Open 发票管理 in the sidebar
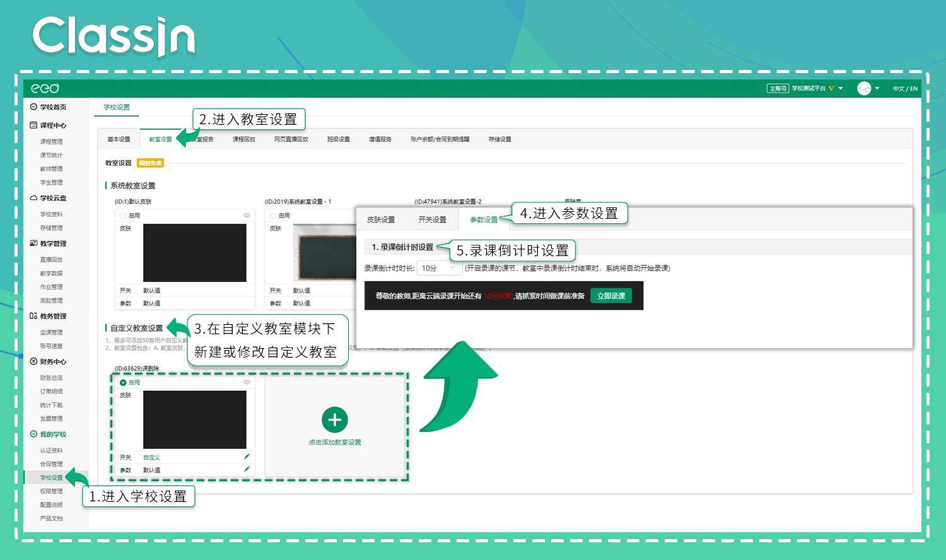The width and height of the screenshot is (946, 560). (52, 419)
